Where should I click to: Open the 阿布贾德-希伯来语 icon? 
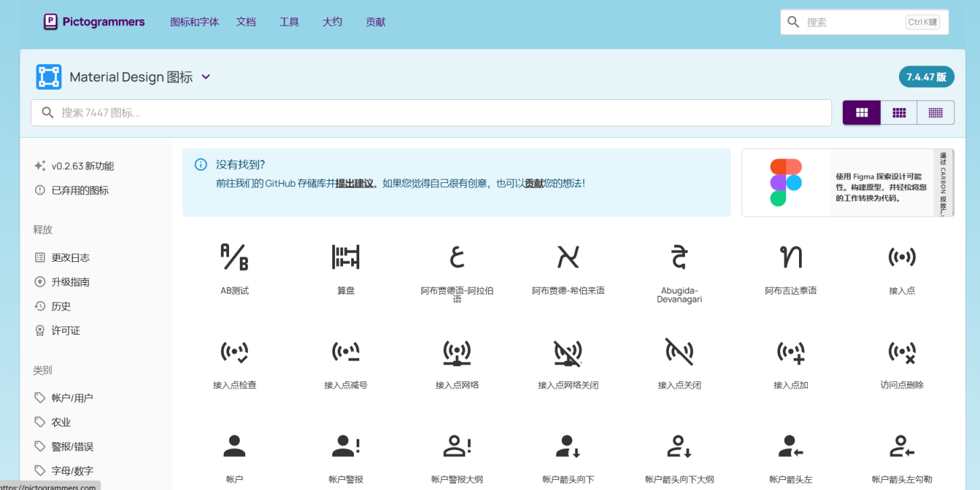pos(568,257)
